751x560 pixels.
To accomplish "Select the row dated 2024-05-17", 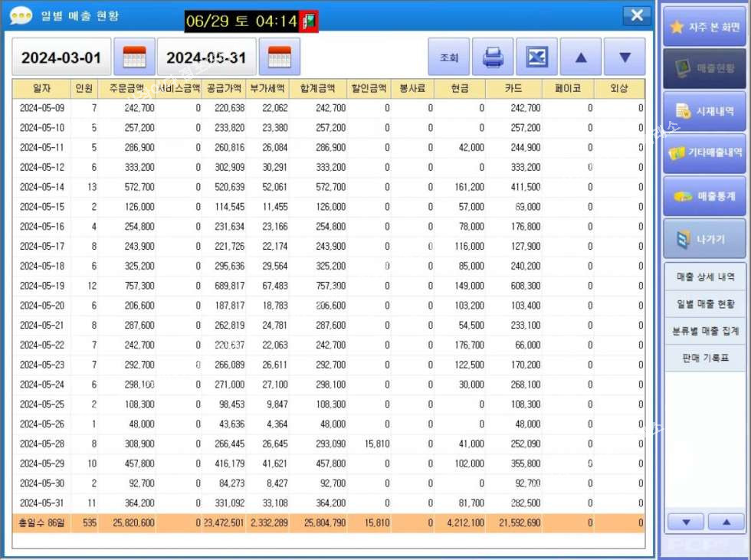I will [x=329, y=247].
